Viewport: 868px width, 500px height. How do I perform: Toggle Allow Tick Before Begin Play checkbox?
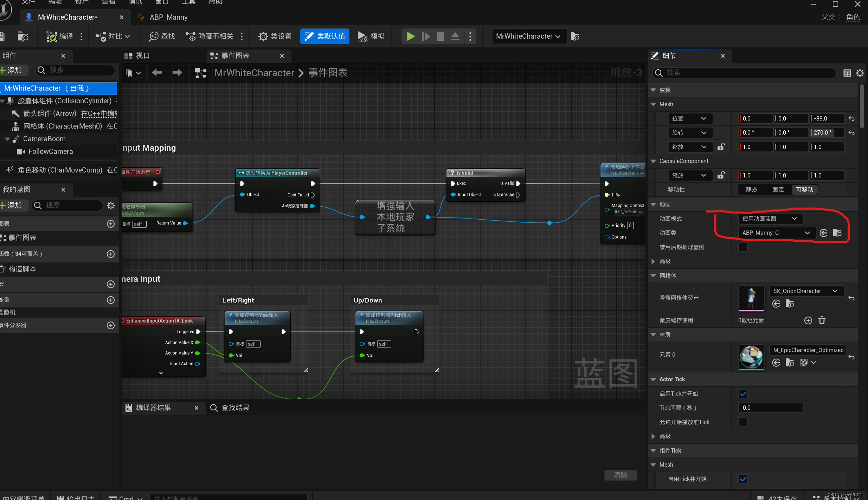743,422
